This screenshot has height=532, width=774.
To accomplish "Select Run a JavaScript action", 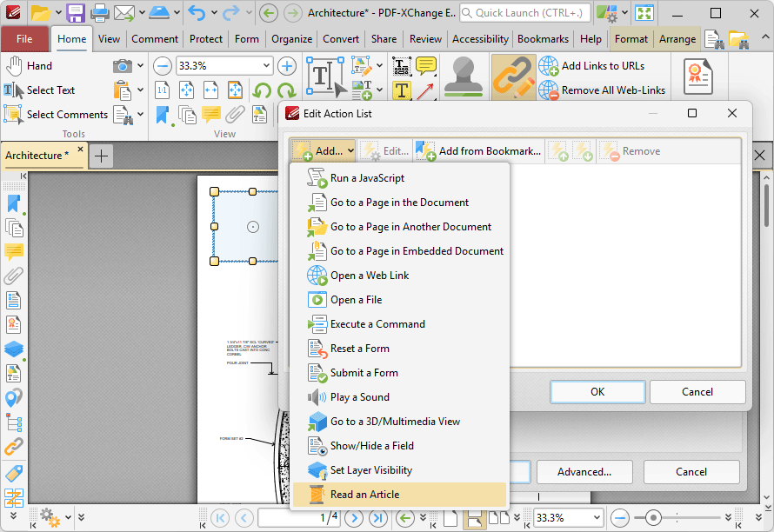I will pos(367,178).
